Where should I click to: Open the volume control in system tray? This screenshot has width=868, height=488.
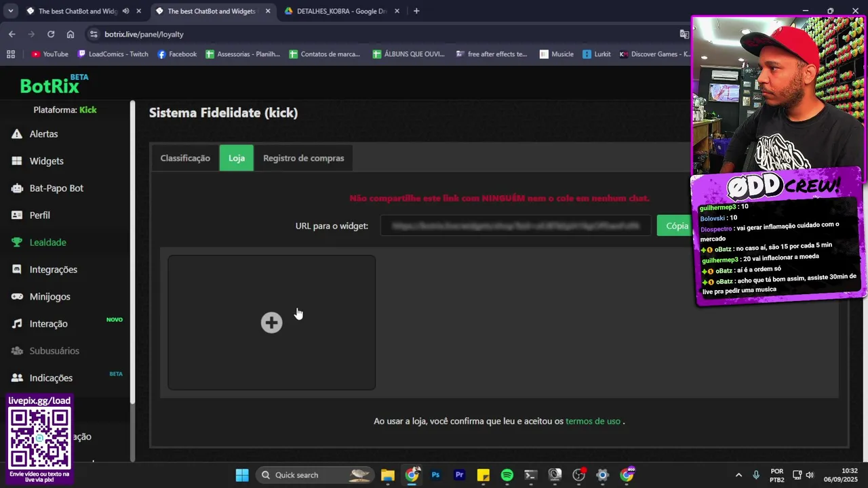[x=810, y=475]
